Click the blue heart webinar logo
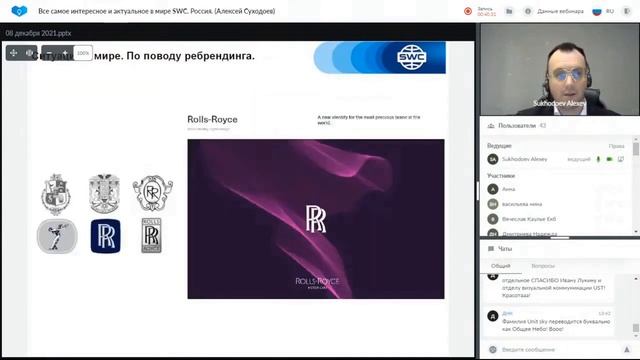This screenshot has height=360, width=640. click(19, 11)
